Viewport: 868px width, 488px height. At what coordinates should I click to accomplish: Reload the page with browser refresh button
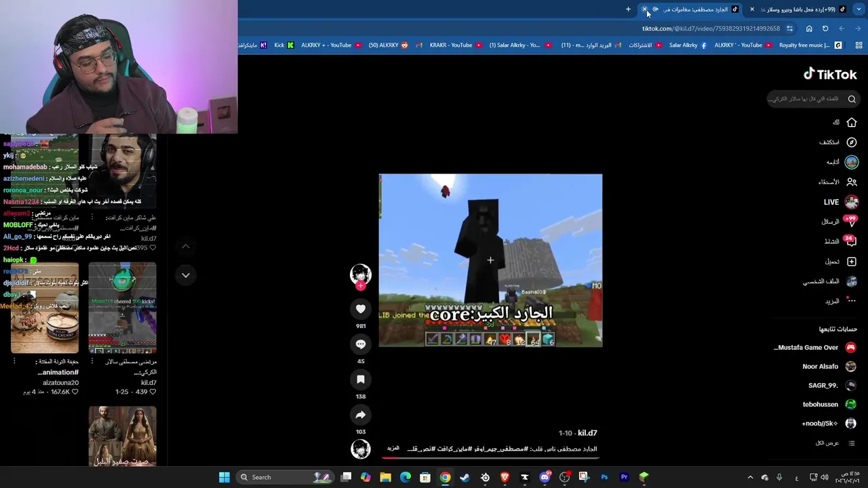click(825, 28)
